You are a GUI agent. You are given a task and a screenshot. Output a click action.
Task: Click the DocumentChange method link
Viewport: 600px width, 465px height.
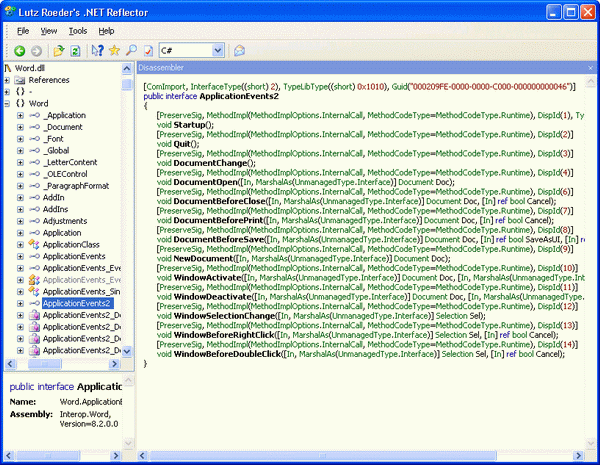click(x=210, y=163)
